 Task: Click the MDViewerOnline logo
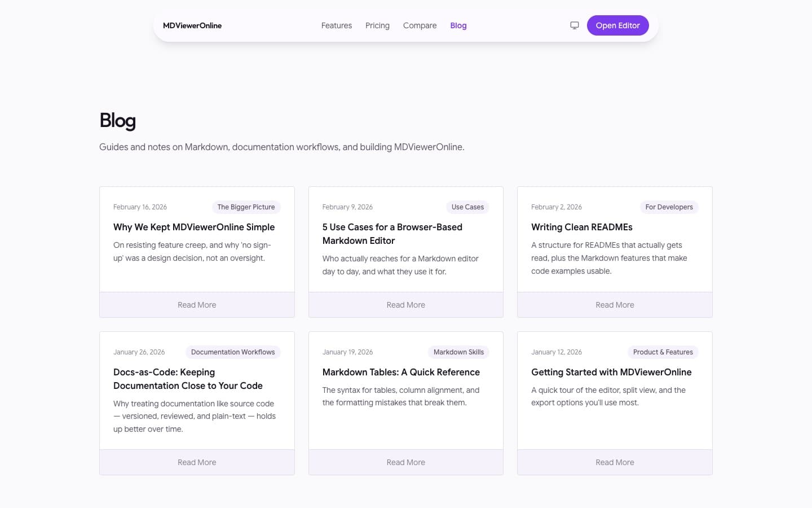(x=192, y=25)
